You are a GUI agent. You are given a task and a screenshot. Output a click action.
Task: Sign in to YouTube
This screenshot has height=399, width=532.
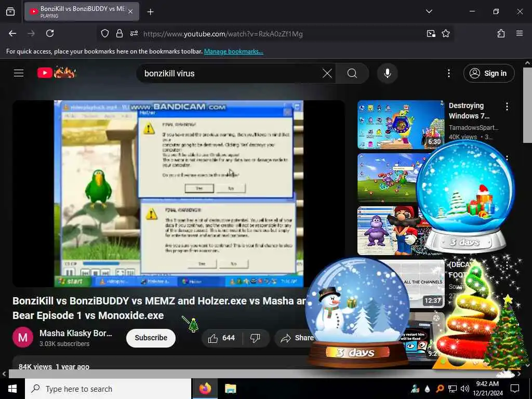tap(488, 73)
